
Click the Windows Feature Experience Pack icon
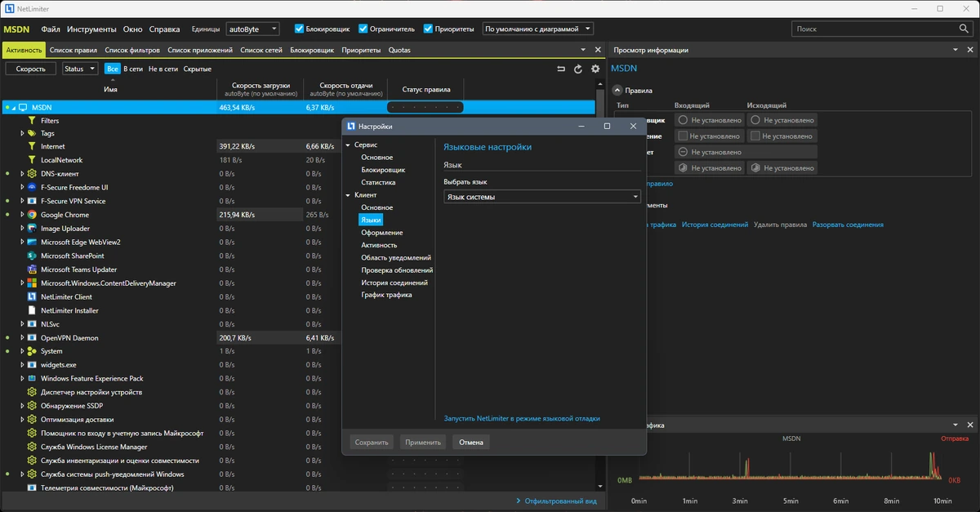(x=32, y=378)
